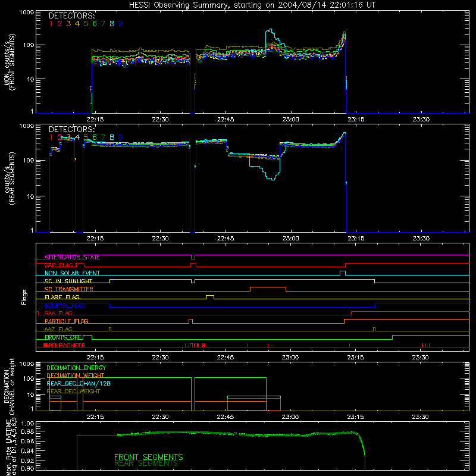Screen dimensions: 476x476
Task: Click 23:30 tick label under rear segments plot
Action: click(421, 239)
